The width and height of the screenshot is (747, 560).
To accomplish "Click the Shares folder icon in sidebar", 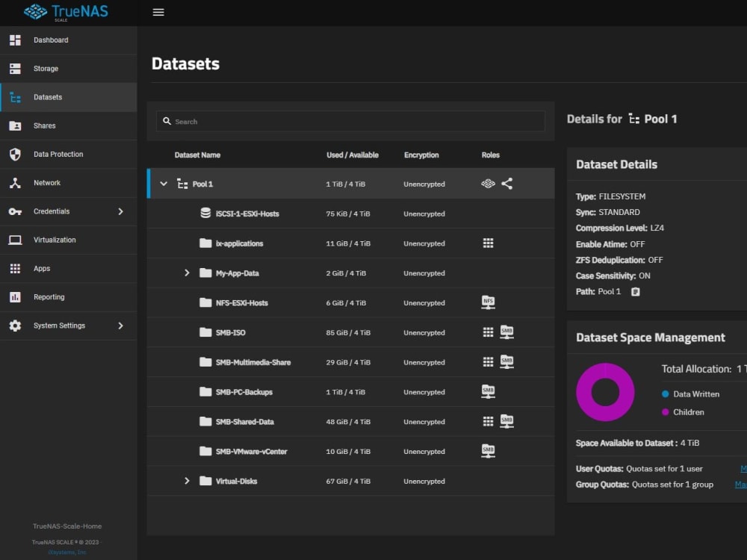I will point(15,125).
